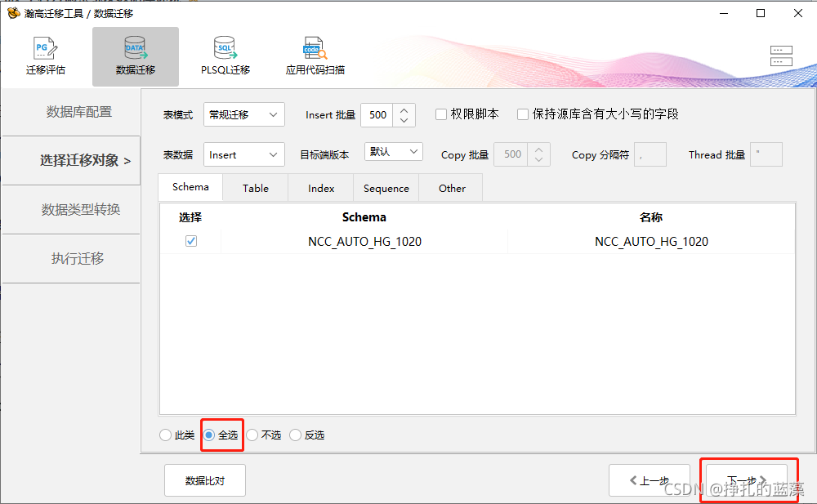Select NCC_AUTO_HG_1020 cell in Schema column
This screenshot has height=504, width=817.
[x=364, y=241]
